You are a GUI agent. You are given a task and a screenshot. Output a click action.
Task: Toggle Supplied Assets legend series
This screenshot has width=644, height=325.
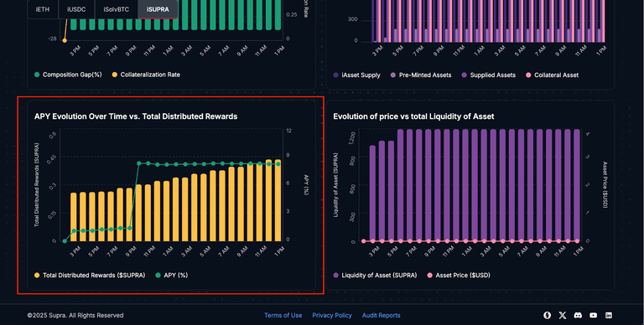point(488,75)
